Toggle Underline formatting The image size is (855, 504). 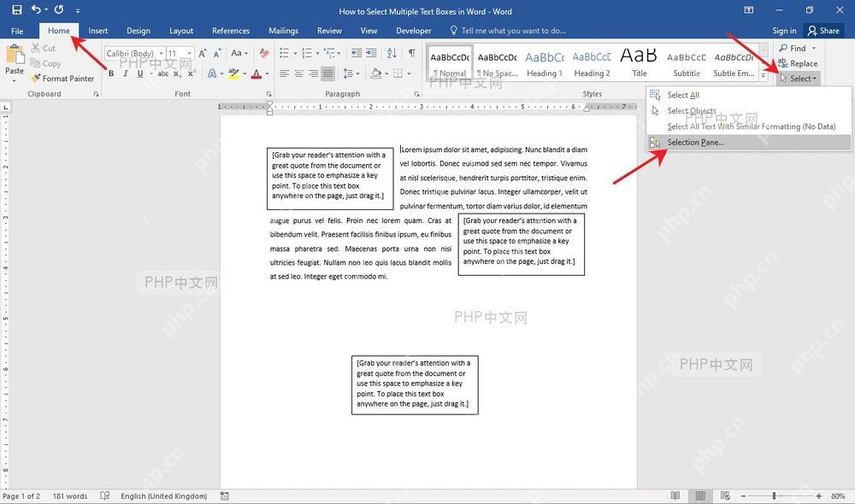click(140, 73)
